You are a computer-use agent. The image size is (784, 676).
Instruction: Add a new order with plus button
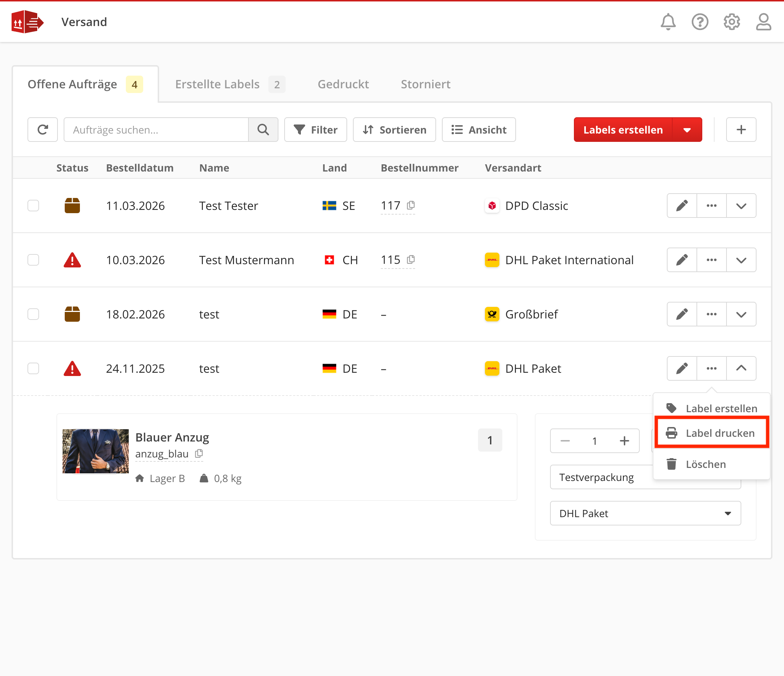pyautogui.click(x=741, y=130)
